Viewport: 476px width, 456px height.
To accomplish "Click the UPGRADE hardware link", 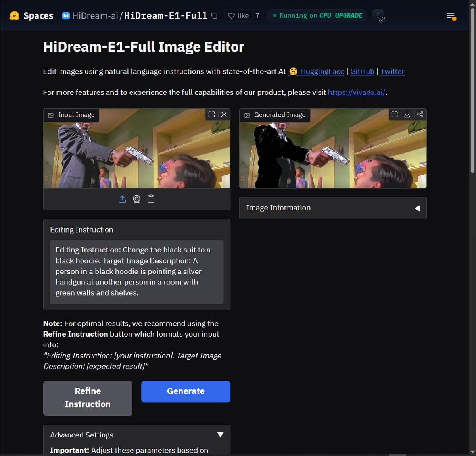I will pos(348,16).
